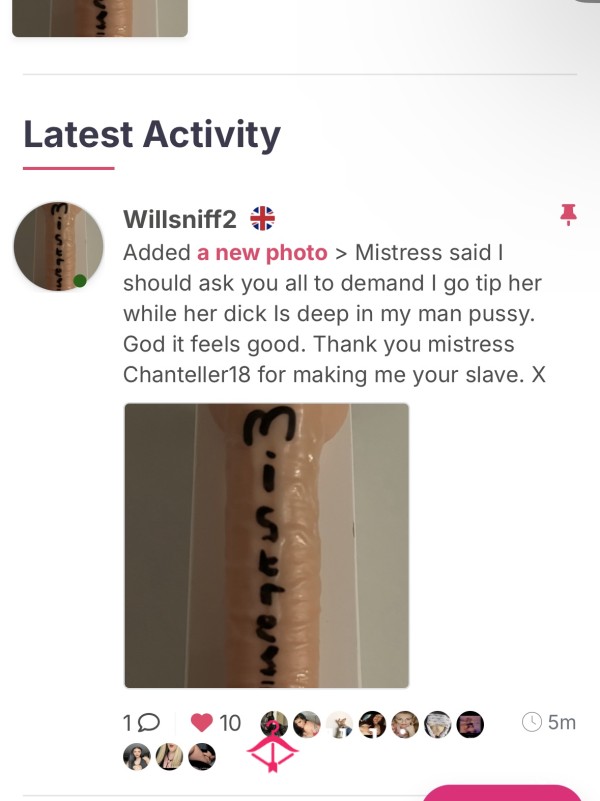Open the posted photo in the activity

[267, 545]
